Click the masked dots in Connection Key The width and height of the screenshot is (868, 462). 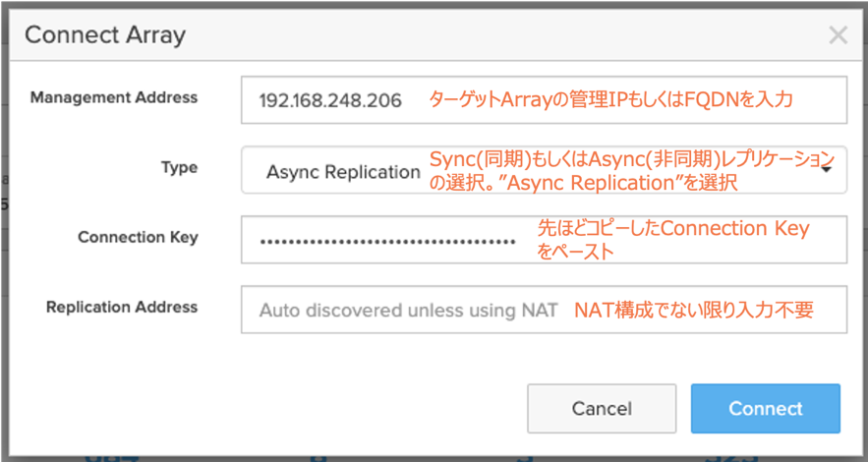[x=387, y=241]
